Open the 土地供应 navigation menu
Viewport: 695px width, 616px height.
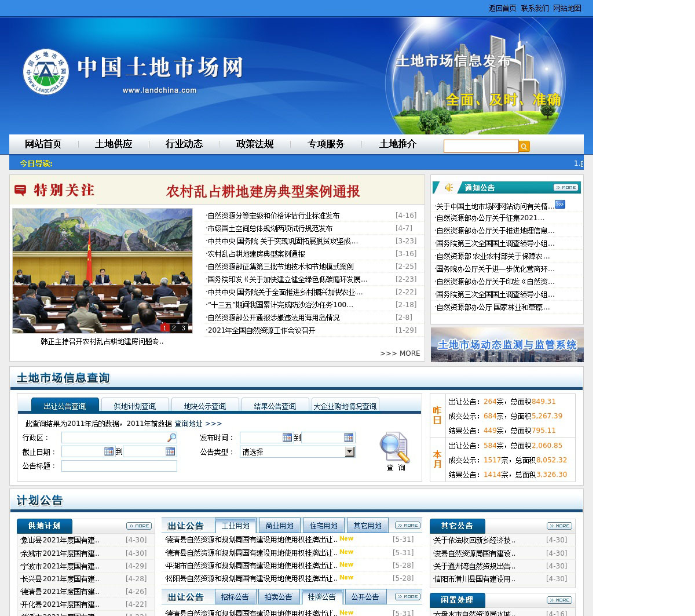click(x=114, y=144)
